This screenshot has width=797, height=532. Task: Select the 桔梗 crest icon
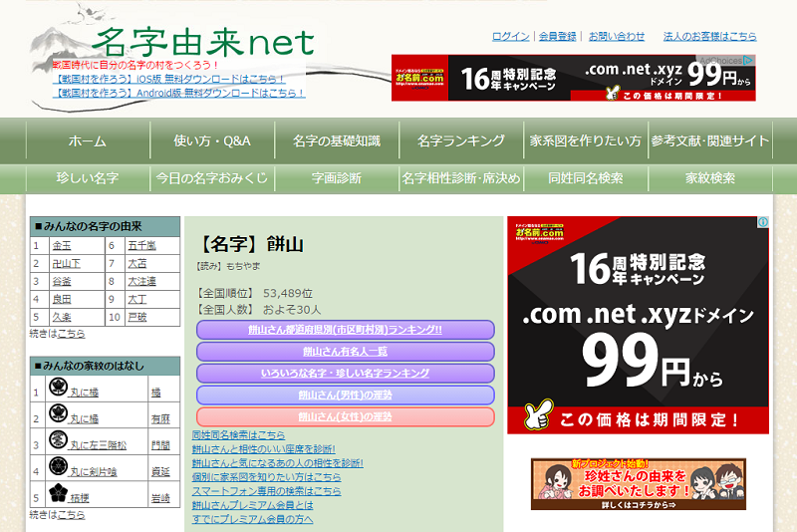(x=58, y=495)
